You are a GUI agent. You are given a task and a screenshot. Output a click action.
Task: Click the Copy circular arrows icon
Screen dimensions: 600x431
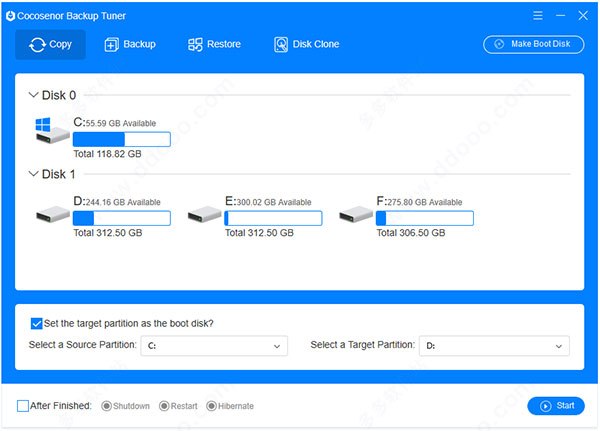[x=38, y=45]
